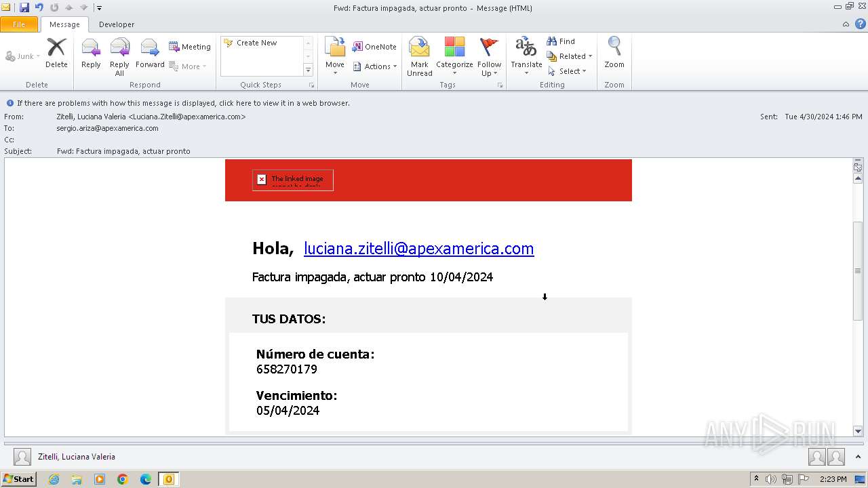
Task: Click scroll up arrow of message
Action: (x=858, y=178)
